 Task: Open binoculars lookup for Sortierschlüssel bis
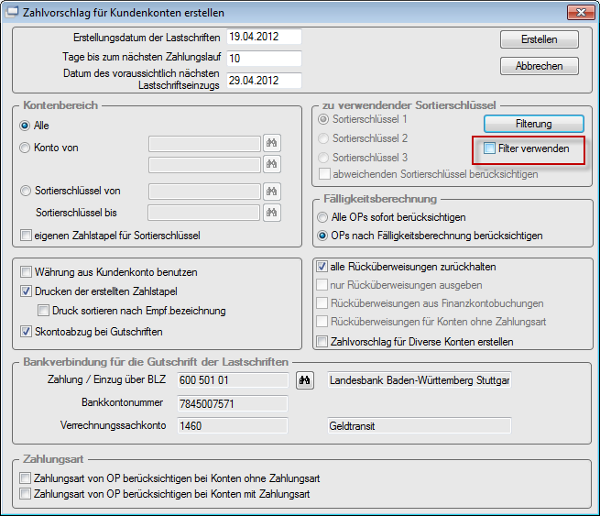(272, 212)
